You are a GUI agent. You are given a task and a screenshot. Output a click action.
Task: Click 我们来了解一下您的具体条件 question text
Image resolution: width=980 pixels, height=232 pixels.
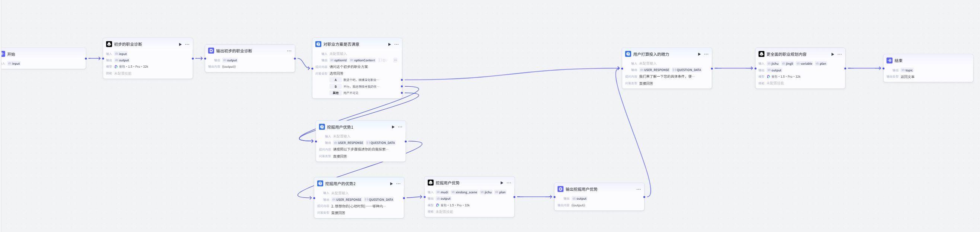pyautogui.click(x=667, y=77)
